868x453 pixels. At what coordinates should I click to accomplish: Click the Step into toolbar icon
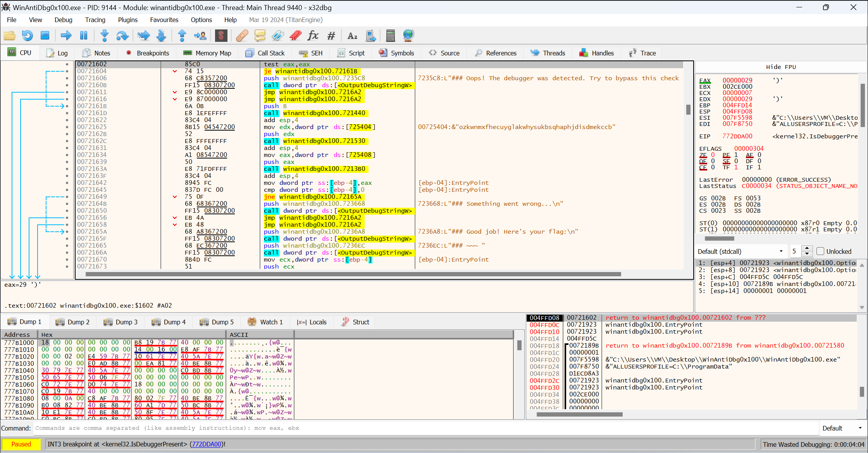(x=105, y=36)
